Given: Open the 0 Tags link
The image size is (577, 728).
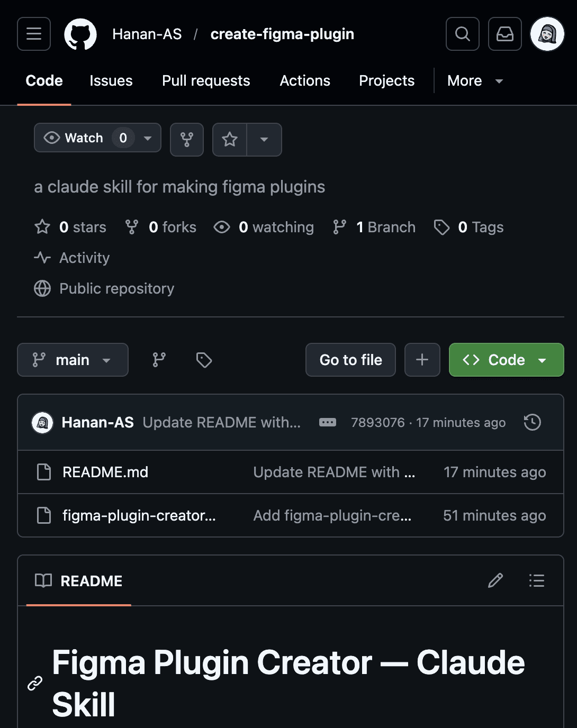Looking at the screenshot, I should 468,228.
